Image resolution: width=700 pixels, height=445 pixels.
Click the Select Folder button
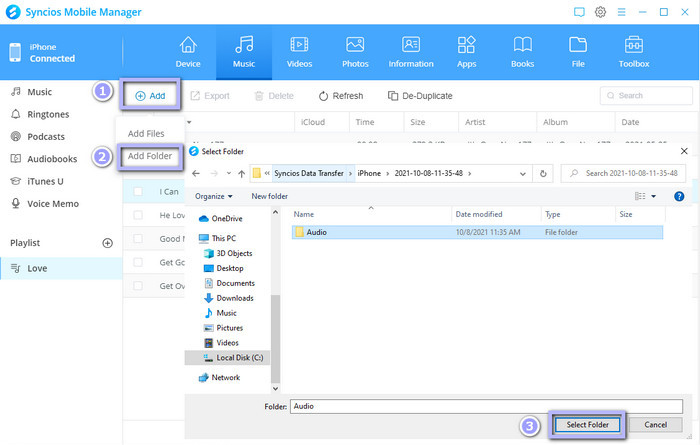click(x=587, y=425)
